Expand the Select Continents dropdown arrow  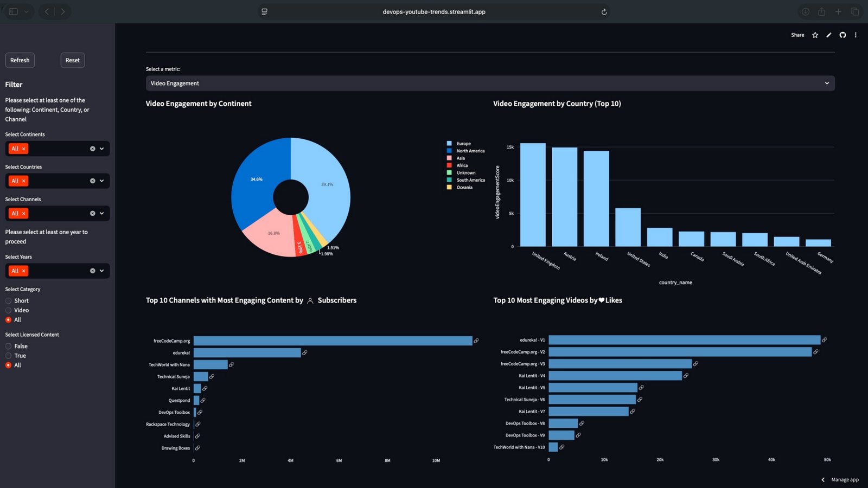point(101,149)
